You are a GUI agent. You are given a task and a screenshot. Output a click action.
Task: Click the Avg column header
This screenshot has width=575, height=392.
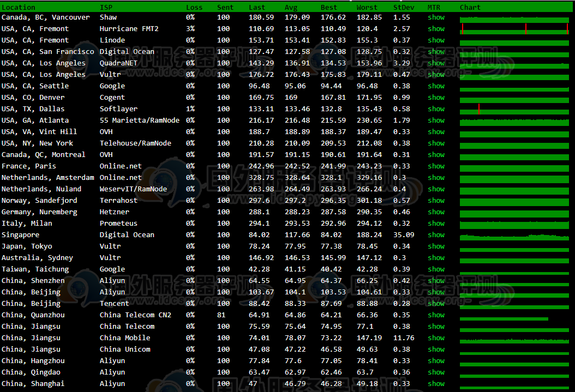coord(291,7)
